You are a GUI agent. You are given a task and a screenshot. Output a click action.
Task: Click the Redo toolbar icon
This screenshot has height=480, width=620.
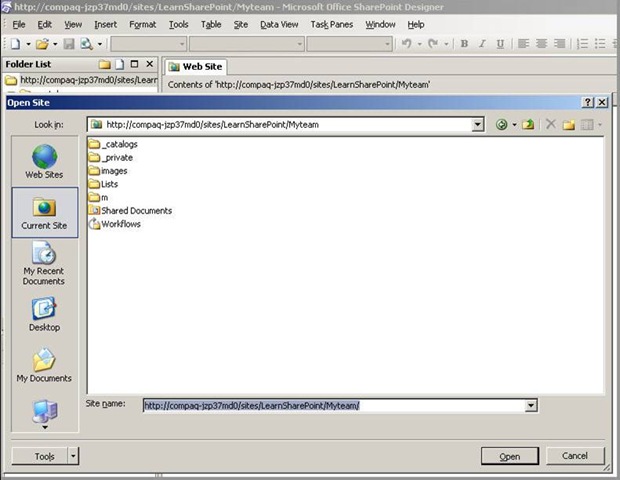click(433, 43)
